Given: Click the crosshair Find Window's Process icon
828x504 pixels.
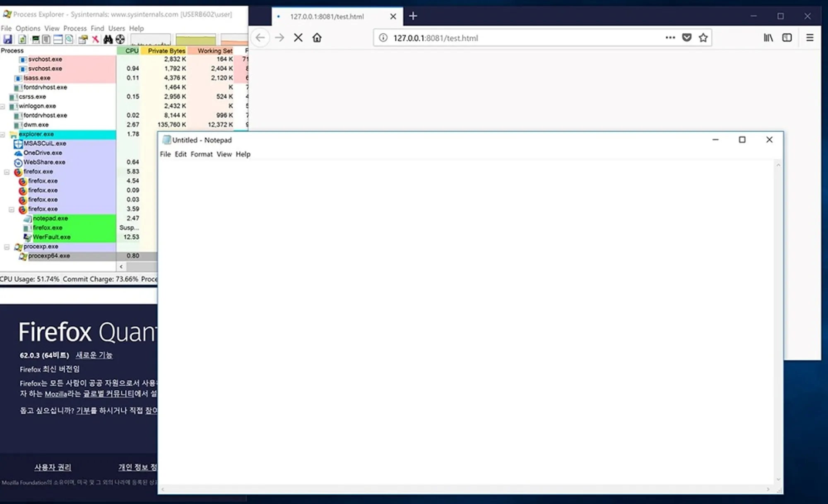Looking at the screenshot, I should 120,39.
